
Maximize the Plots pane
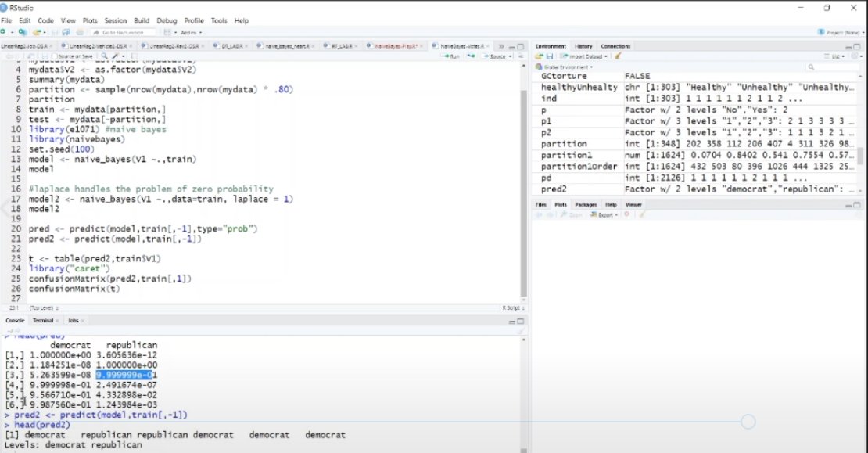(857, 205)
